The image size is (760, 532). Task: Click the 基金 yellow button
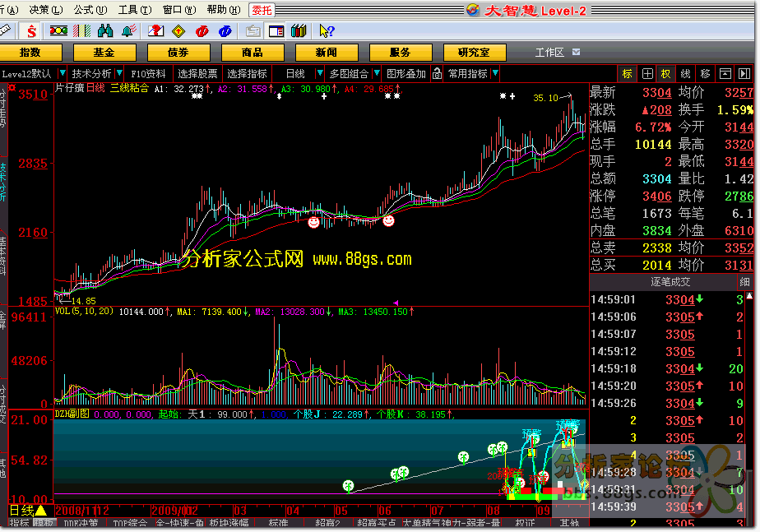pyautogui.click(x=104, y=53)
